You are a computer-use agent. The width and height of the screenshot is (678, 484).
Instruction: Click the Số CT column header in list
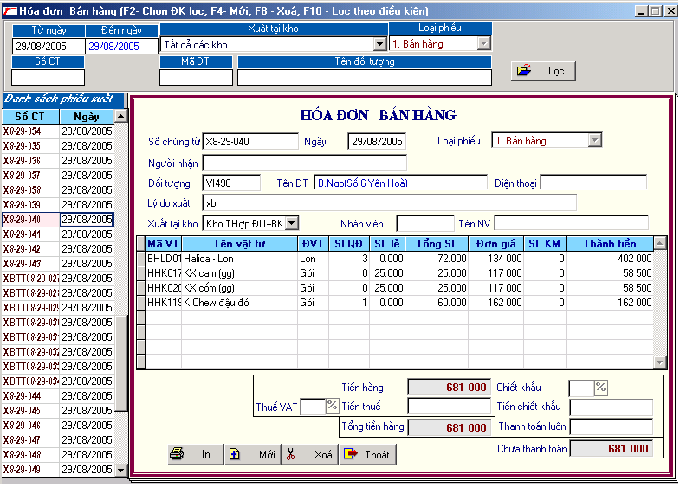click(30, 116)
